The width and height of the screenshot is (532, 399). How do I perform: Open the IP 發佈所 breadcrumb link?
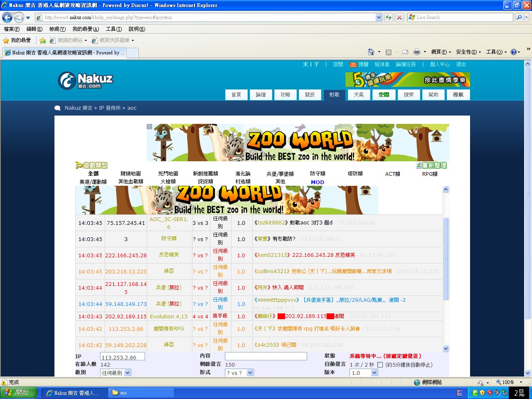point(110,108)
